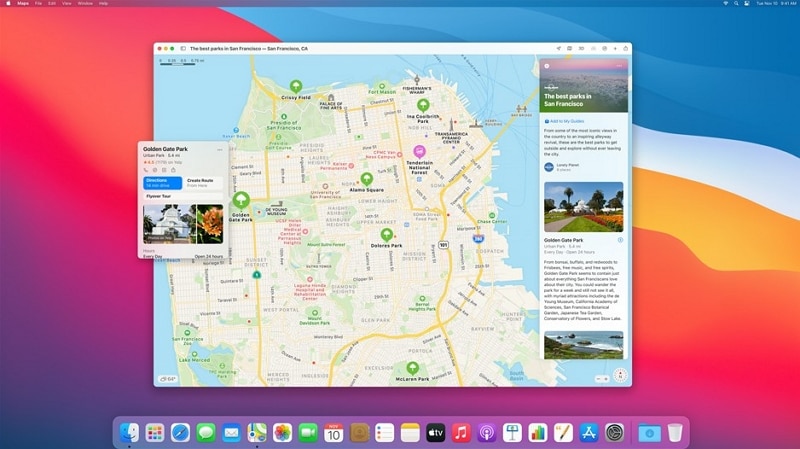Open the coastal photo at the bottom of the guide
The height and width of the screenshot is (449, 800).
pos(583,345)
